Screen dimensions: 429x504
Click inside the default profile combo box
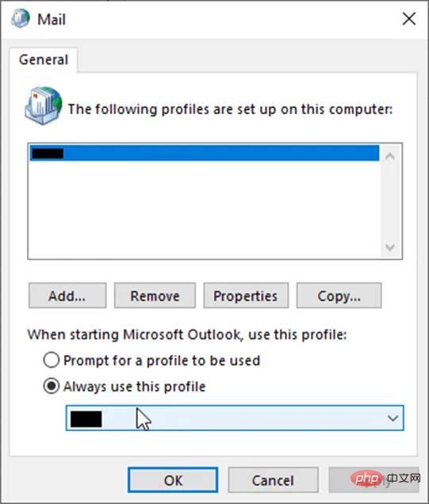pyautogui.click(x=235, y=418)
